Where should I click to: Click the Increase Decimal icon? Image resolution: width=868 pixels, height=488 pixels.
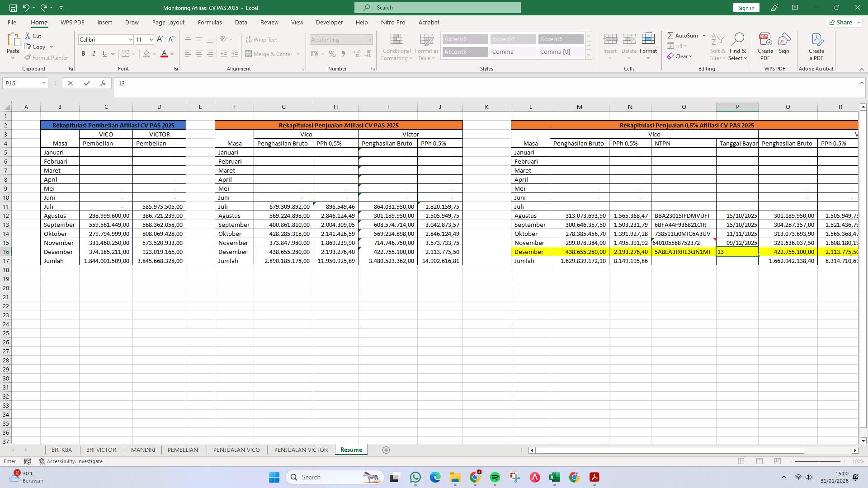[x=357, y=54]
